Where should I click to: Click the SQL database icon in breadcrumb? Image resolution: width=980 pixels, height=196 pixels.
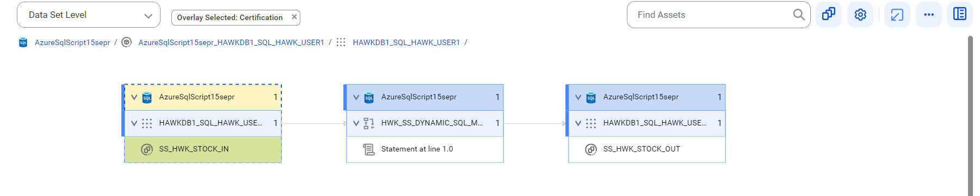(23, 42)
